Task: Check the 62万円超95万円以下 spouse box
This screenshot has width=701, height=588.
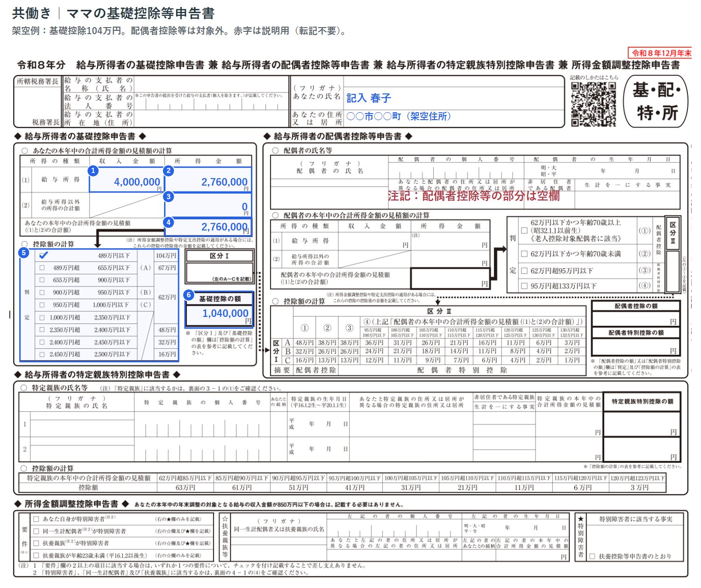Action: [x=524, y=271]
